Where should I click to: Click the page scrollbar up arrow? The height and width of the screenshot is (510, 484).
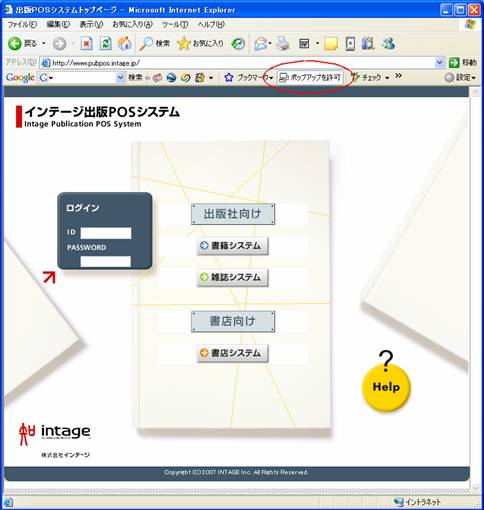[475, 92]
